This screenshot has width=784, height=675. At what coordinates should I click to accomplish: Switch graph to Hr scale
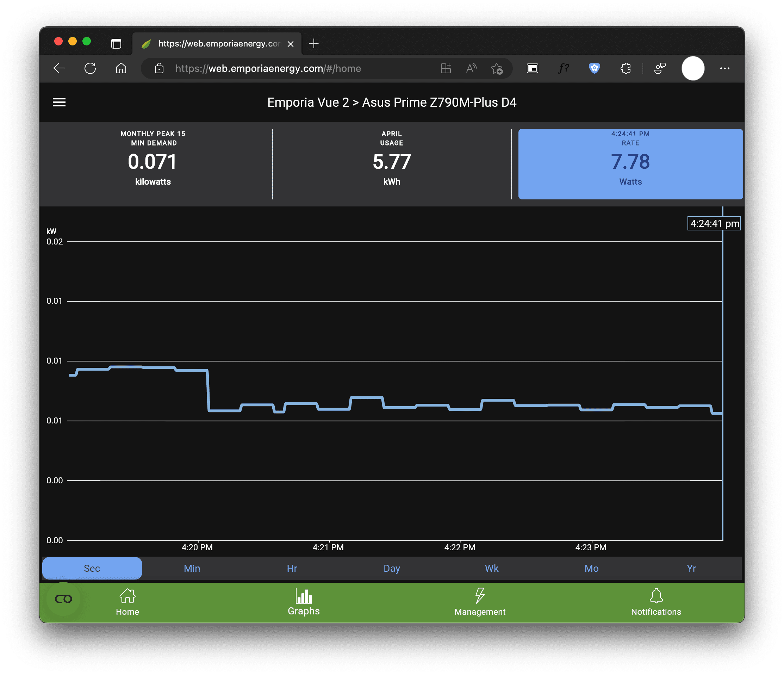tap(292, 568)
